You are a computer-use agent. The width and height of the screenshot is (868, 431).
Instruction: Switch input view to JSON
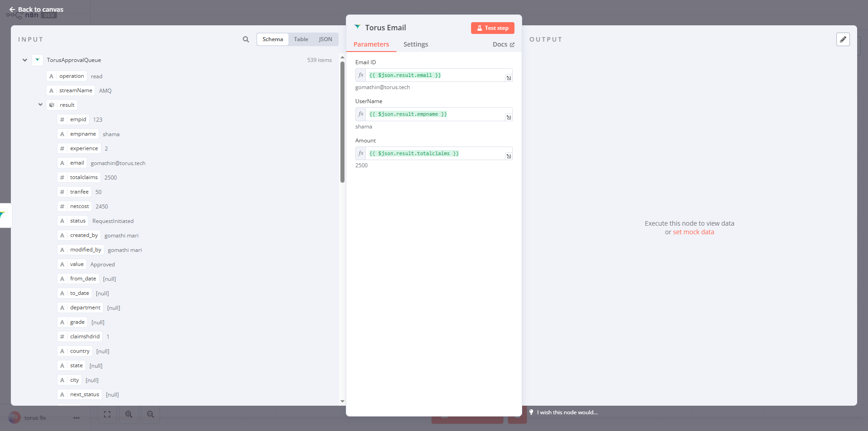pos(325,39)
